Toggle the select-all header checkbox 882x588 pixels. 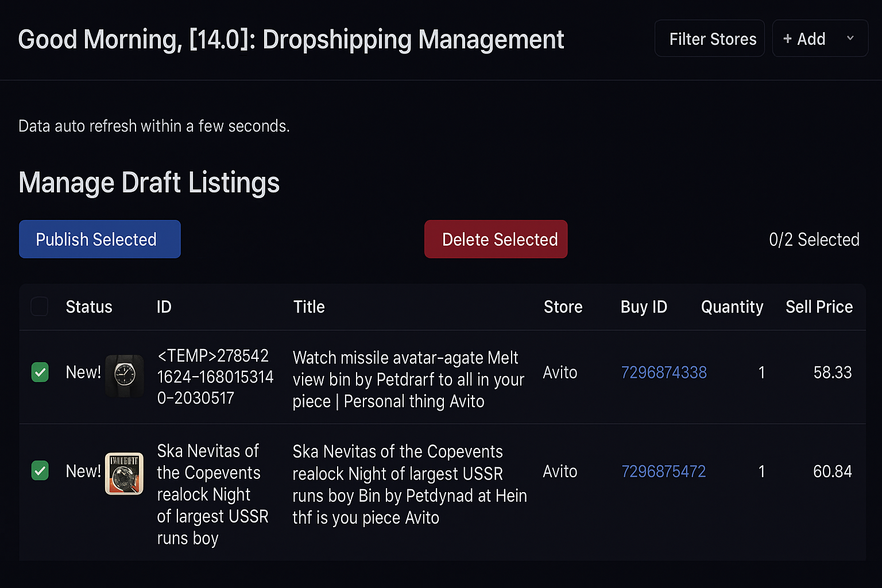39,307
